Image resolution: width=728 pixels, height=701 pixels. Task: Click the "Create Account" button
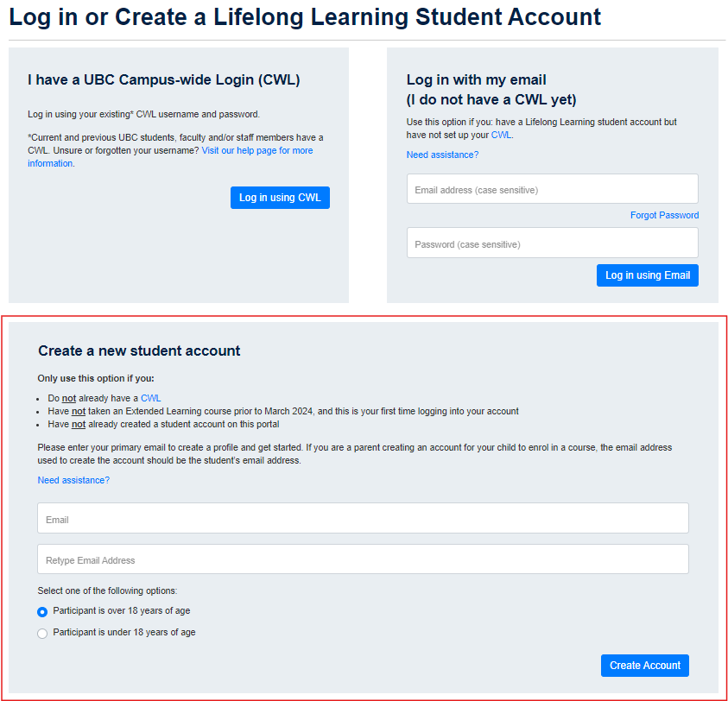point(644,665)
